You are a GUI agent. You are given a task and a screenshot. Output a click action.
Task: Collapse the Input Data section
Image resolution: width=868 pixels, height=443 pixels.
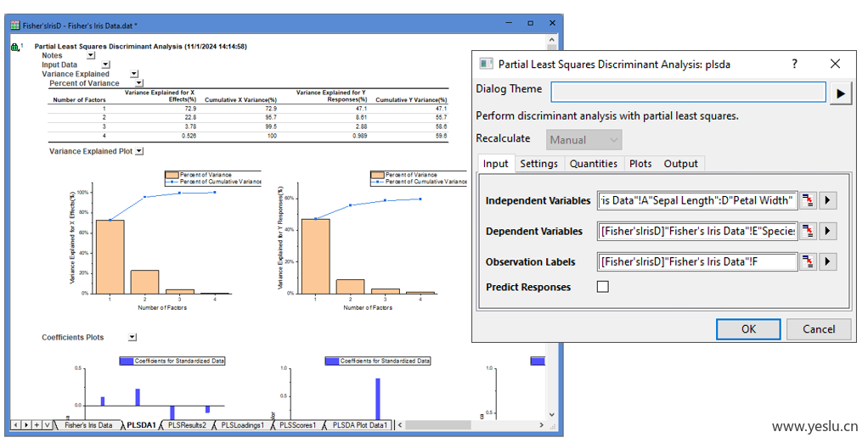(105, 64)
